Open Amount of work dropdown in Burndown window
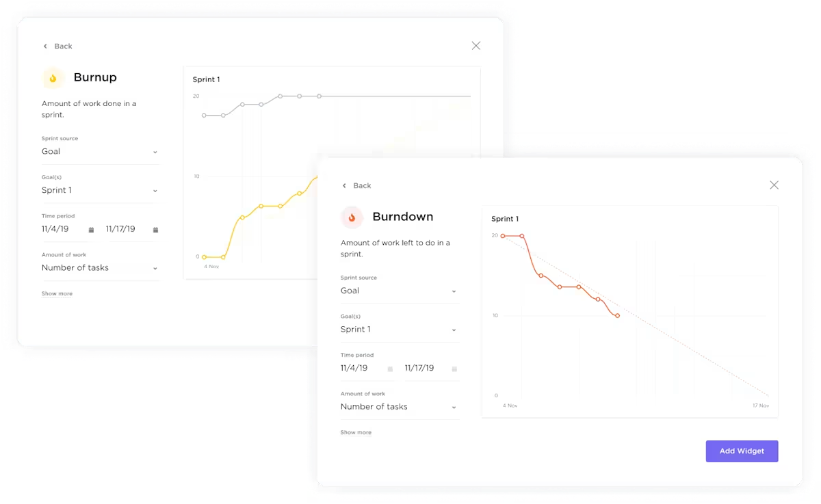The height and width of the screenshot is (504, 821). 399,407
